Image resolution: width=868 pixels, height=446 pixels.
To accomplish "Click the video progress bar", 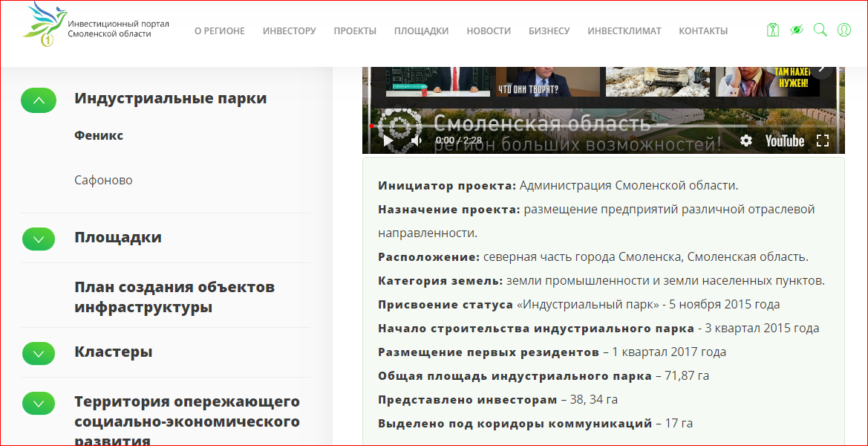I will [594, 126].
